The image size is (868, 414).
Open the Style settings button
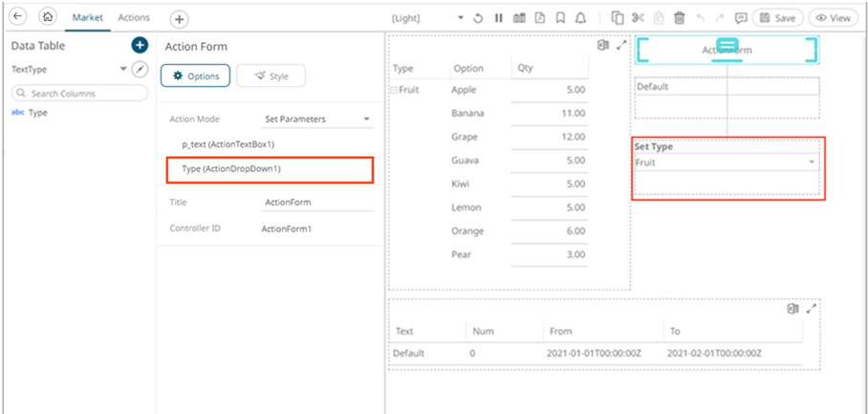(270, 76)
